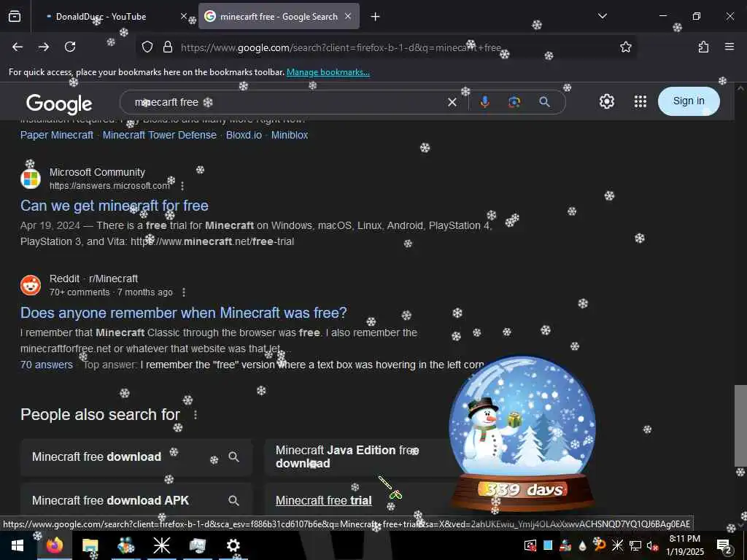Open Google quick settings gear
The image size is (747, 560).
[x=606, y=101]
